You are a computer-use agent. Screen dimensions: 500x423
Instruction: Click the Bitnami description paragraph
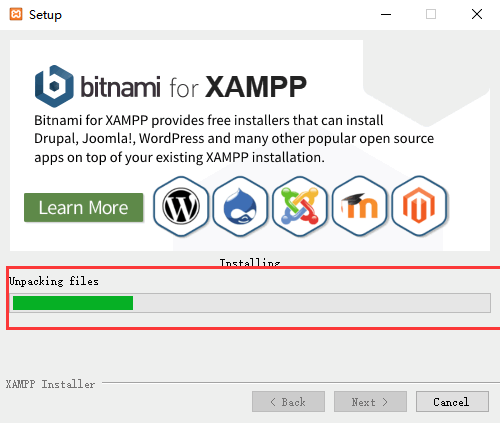[234, 139]
